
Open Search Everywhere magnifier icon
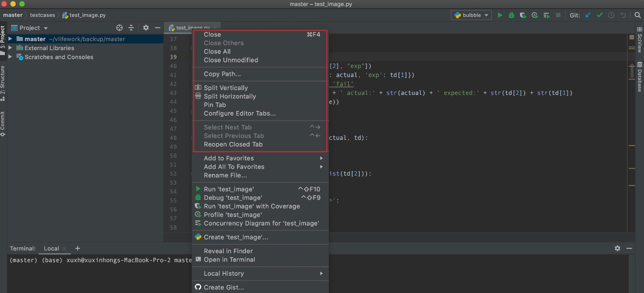click(638, 15)
